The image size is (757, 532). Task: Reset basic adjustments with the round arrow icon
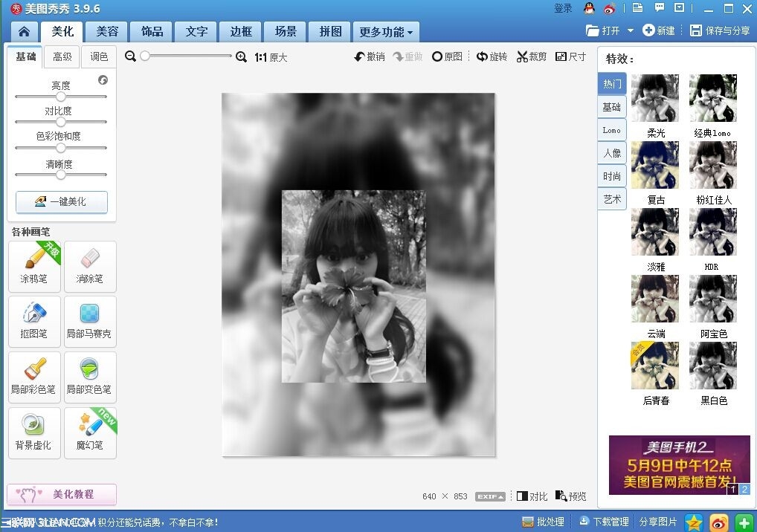[103, 80]
